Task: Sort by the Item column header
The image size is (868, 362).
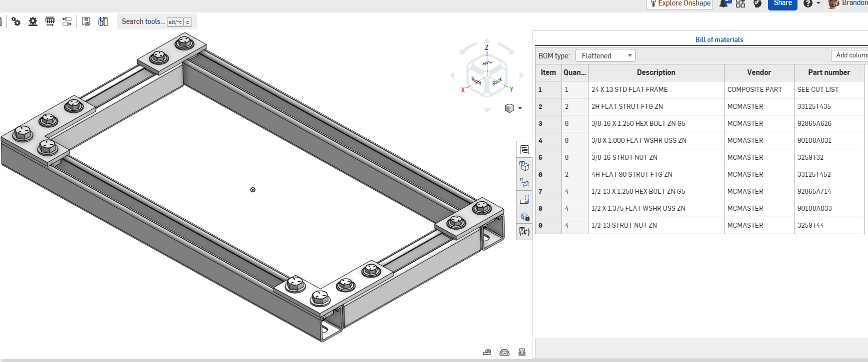Action: point(548,72)
